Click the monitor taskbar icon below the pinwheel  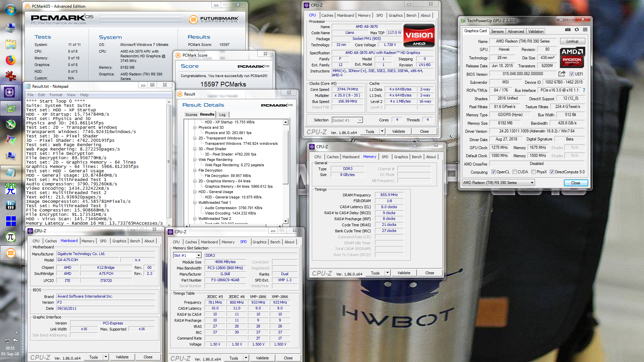pos(11,157)
